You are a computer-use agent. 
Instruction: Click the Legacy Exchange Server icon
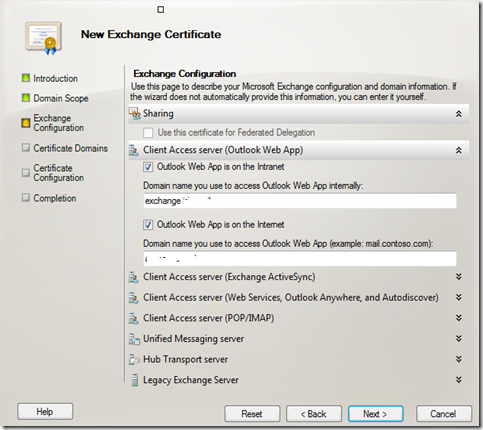[134, 380]
